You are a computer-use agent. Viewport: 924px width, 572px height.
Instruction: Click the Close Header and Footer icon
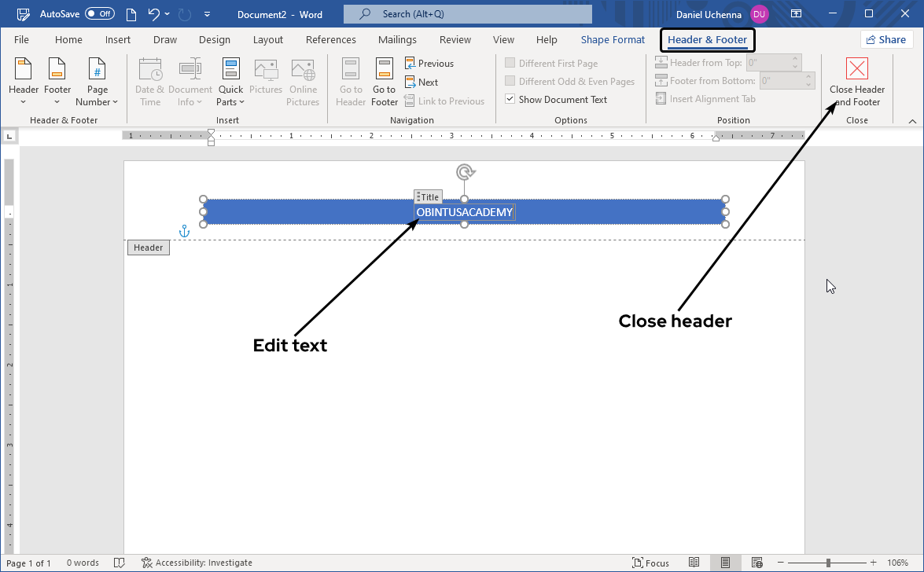[856, 69]
